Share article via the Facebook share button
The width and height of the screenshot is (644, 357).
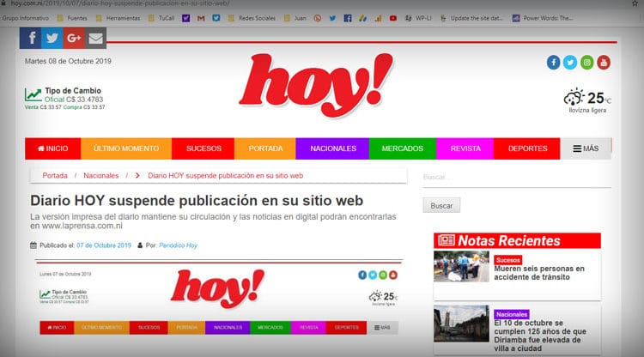(x=30, y=38)
